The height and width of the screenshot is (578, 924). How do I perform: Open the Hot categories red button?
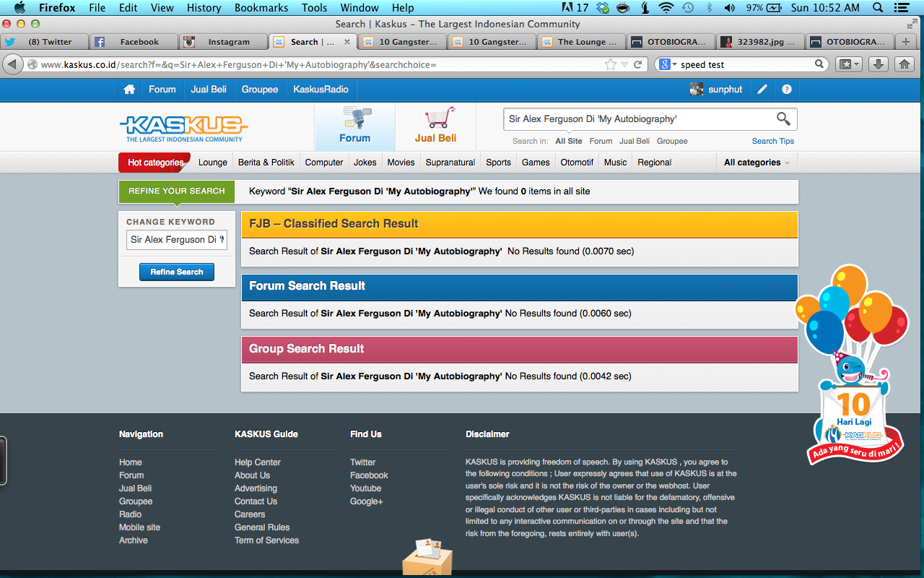coord(154,163)
